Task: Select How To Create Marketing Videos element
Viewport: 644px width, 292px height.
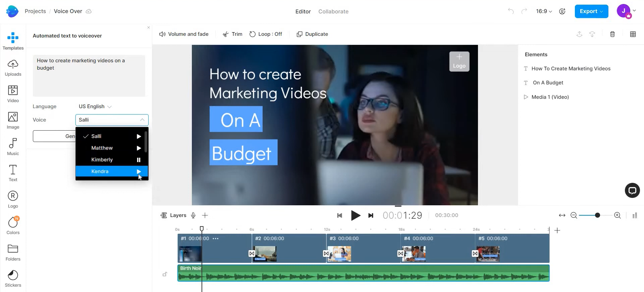Action: 567,69
